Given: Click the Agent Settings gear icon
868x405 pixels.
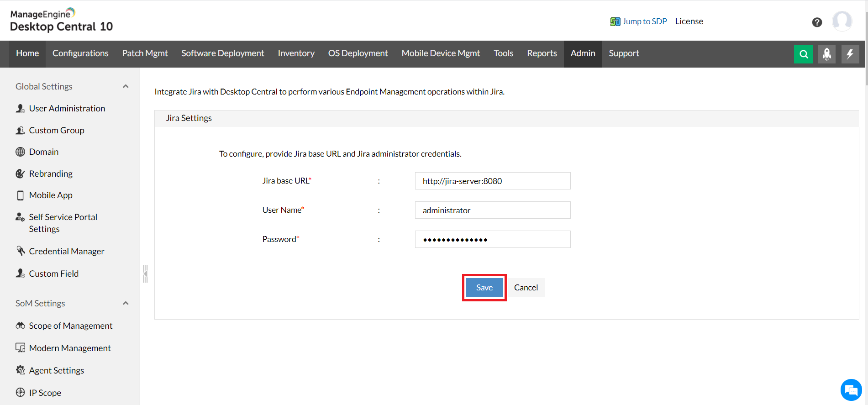Looking at the screenshot, I should pyautogui.click(x=20, y=370).
